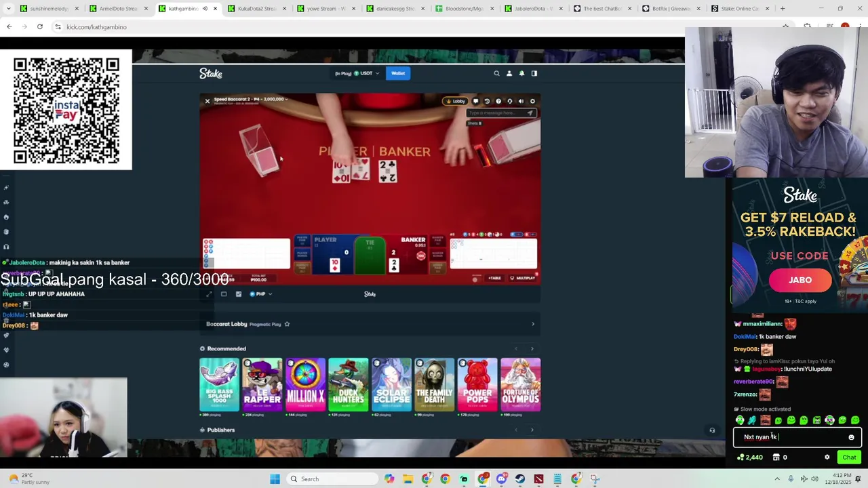Switch to the ArmelDoto Stream tab

pos(119,9)
